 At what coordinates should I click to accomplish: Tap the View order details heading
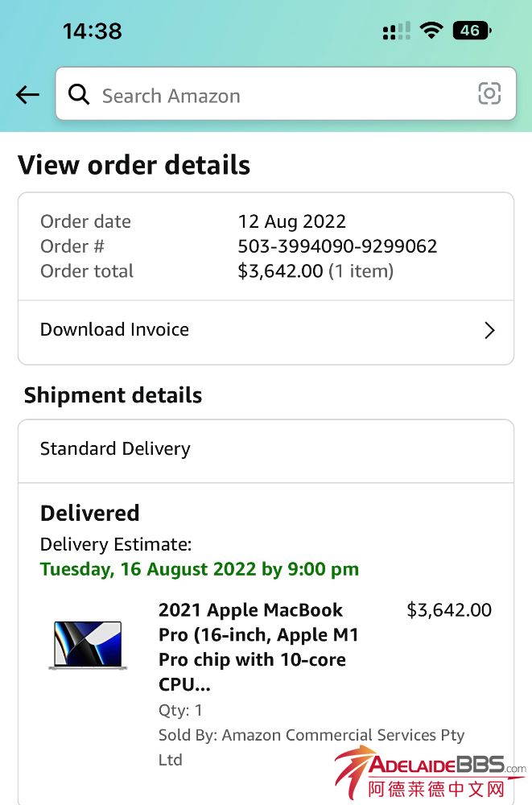pyautogui.click(x=134, y=165)
